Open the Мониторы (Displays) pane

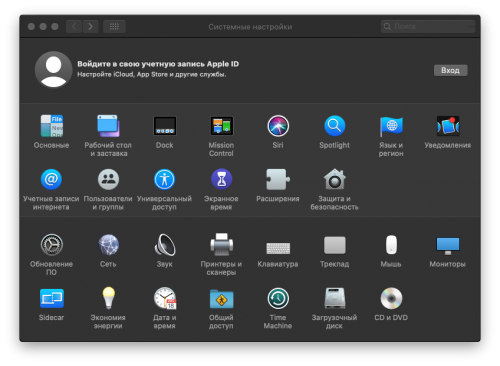coord(448,246)
